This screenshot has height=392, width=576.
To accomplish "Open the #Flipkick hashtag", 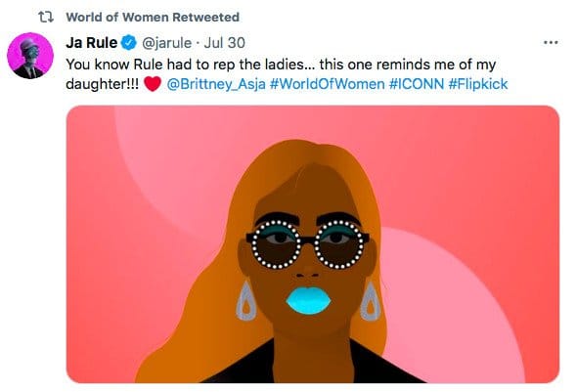I will (478, 84).
